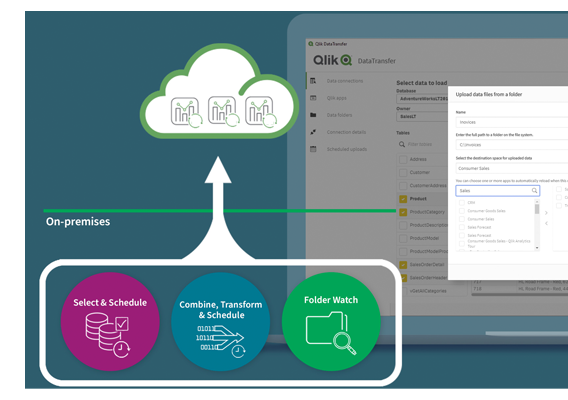Click the Combine, Transform & Schedule icon
Viewport: 568px width, 400px height.
pyautogui.click(x=221, y=341)
